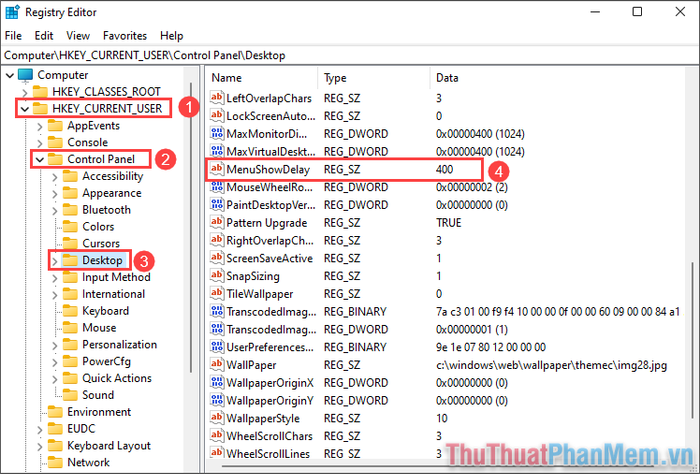Click the WallpaperStyle string value icon
700x474 pixels.
217,418
